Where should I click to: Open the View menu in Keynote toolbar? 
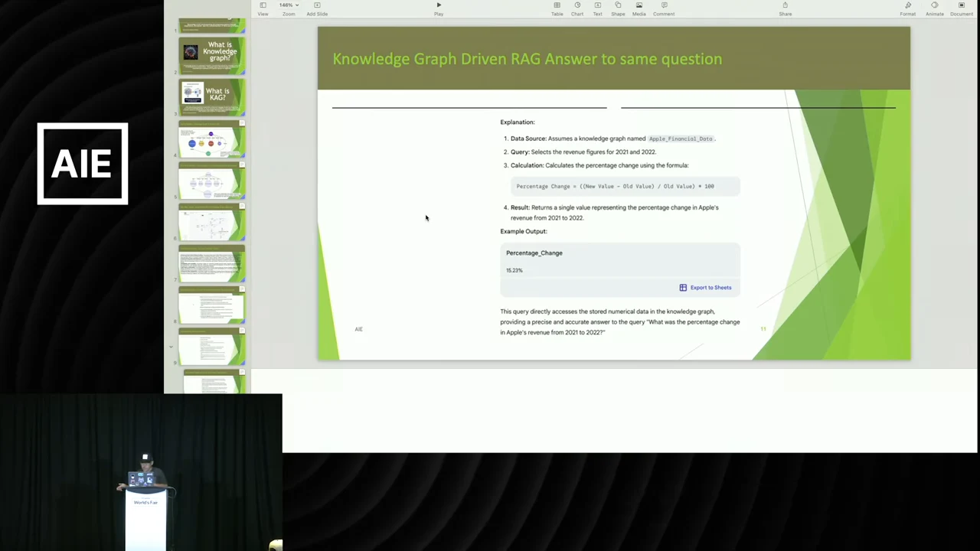[263, 8]
